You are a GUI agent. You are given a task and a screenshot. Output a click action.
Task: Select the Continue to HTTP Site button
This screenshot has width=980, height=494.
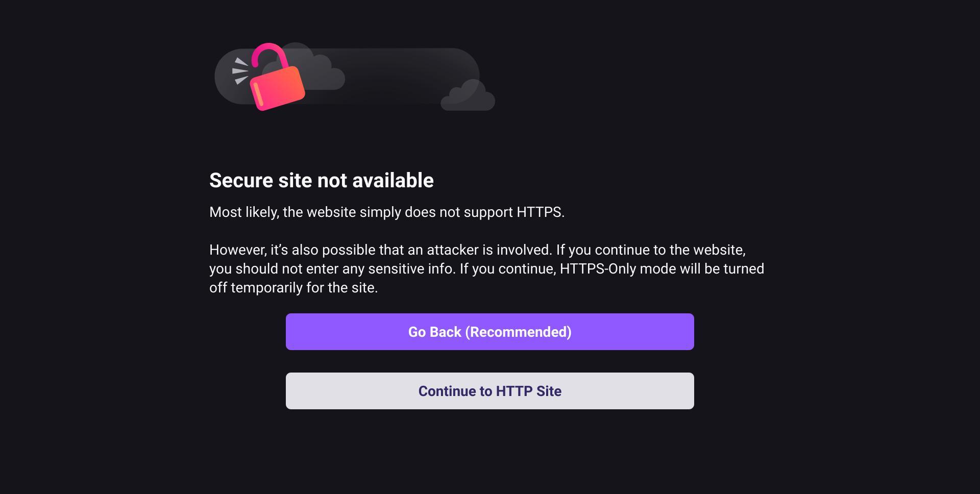[490, 391]
